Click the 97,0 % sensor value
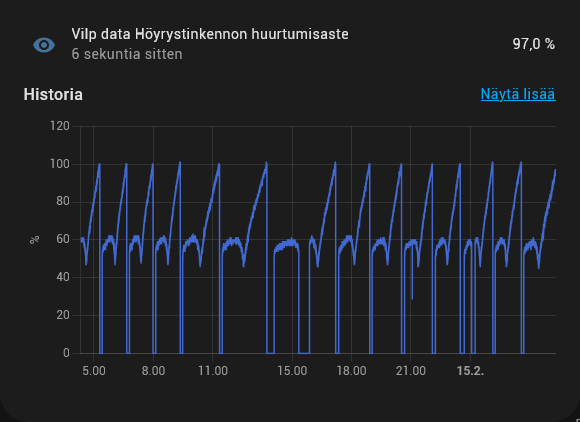580x422 pixels. coord(534,44)
